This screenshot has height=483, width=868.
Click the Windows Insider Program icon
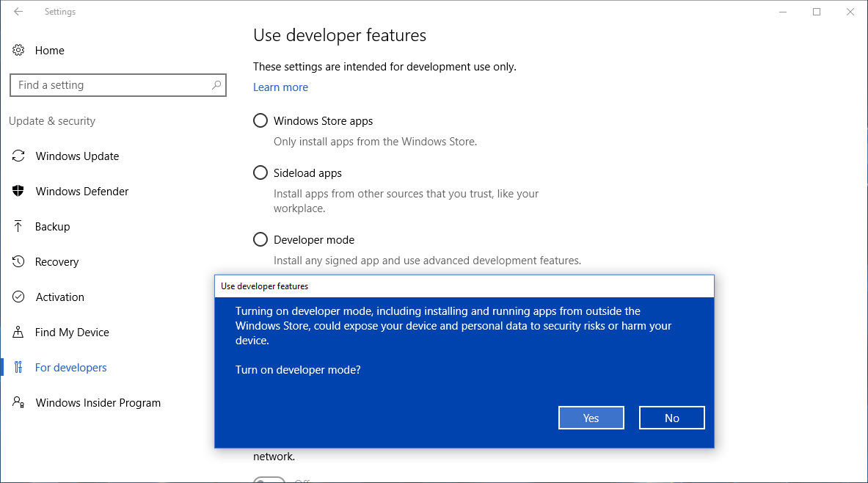click(x=18, y=403)
